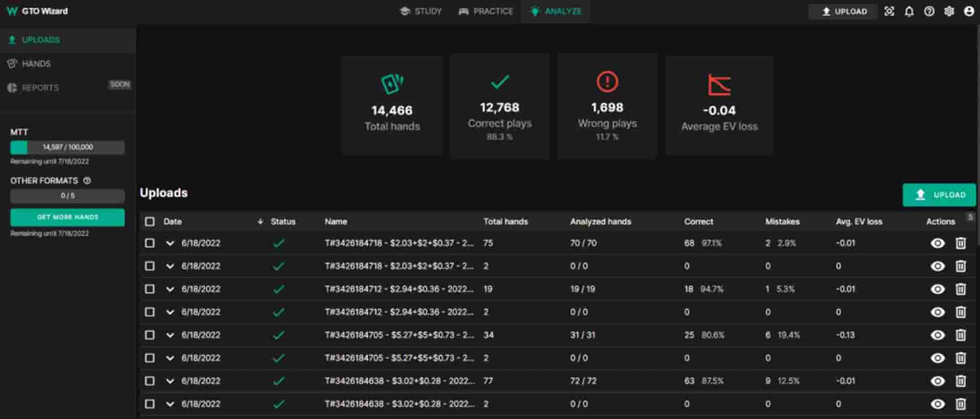980x419 pixels.
Task: Select the 19-hand T#3426184712 upload checkbox
Action: [150, 289]
